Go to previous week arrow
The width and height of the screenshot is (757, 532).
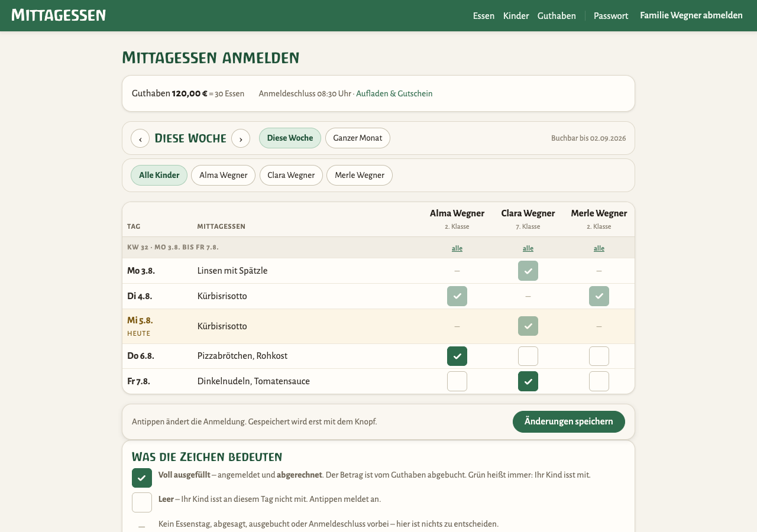click(x=140, y=138)
